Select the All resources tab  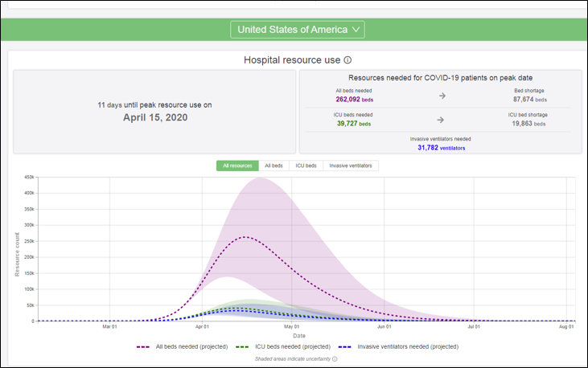point(237,166)
